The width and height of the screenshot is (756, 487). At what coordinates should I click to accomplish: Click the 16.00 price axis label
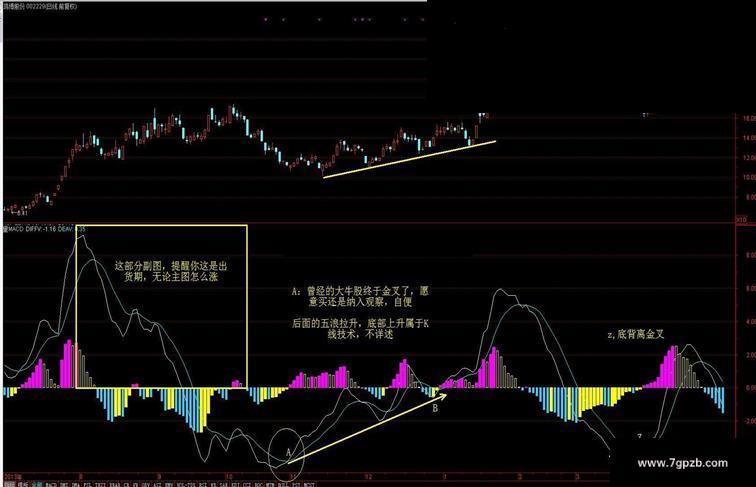(x=749, y=118)
